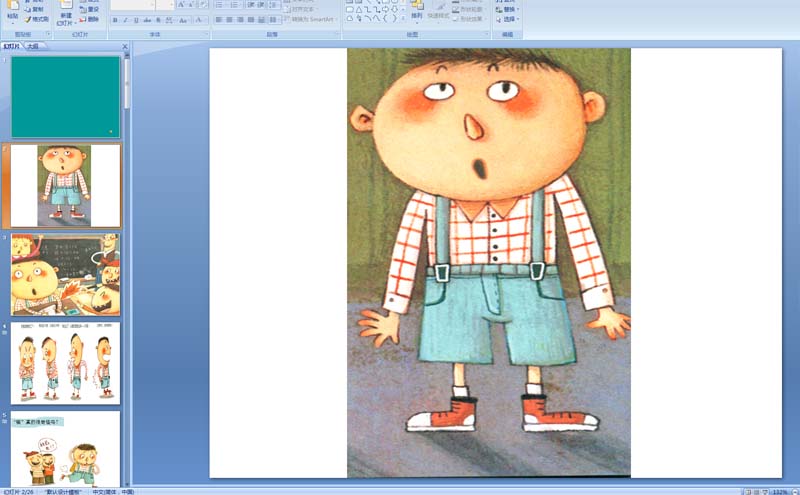800x495 pixels.
Task: Click the numbered list icon
Action: [x=235, y=5]
